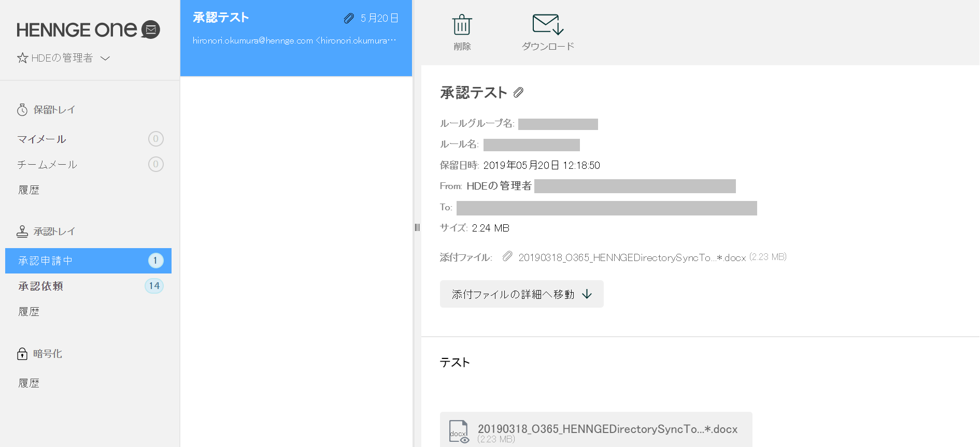Image resolution: width=980 pixels, height=447 pixels.
Task: Click the message body text テスト
Action: click(x=455, y=363)
